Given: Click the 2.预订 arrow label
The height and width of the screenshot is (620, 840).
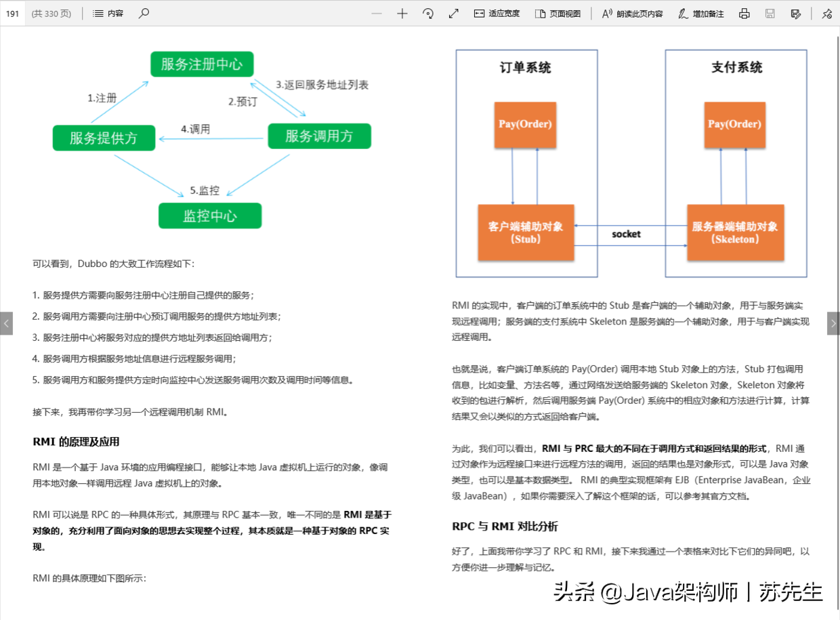Looking at the screenshot, I should click(x=243, y=102).
